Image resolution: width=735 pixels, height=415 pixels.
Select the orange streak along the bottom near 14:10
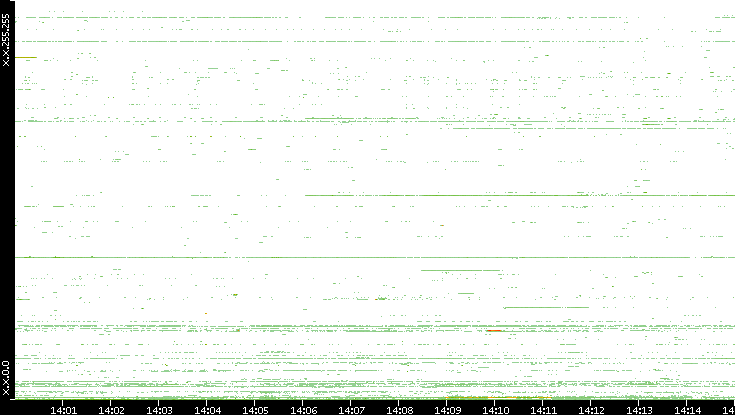coord(497,398)
